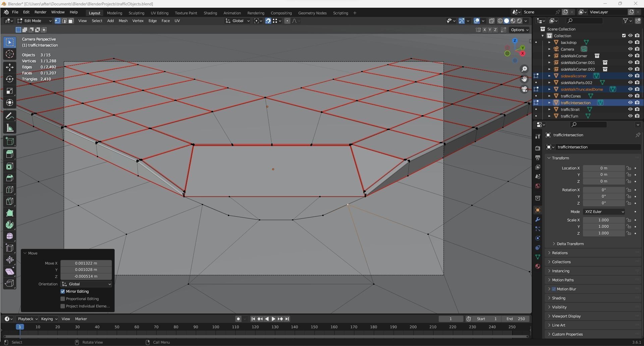Select the Rotate tool
Screen dimensions: 644x346
[10, 79]
